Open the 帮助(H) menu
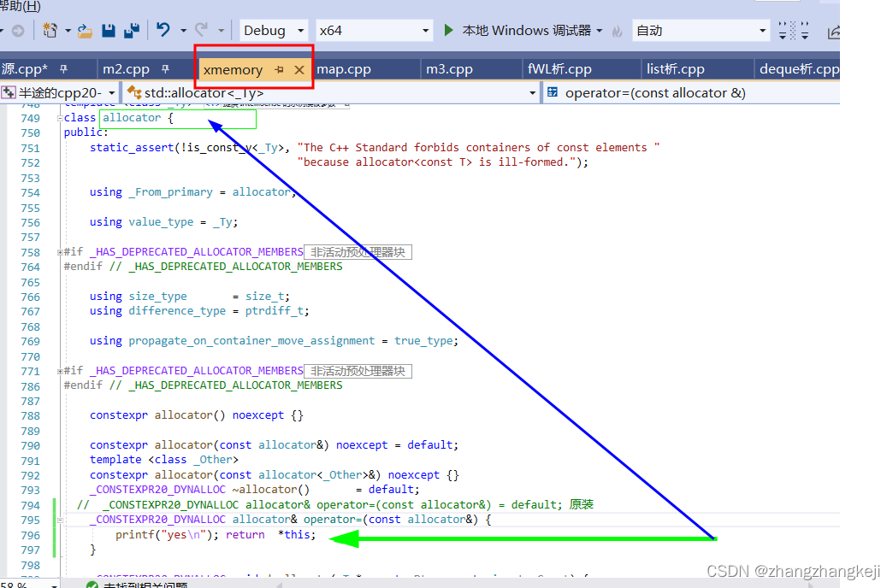 [x=21, y=6]
